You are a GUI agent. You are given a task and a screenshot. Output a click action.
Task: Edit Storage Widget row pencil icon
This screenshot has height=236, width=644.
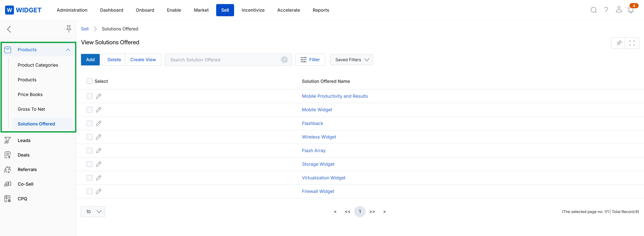coord(99,164)
